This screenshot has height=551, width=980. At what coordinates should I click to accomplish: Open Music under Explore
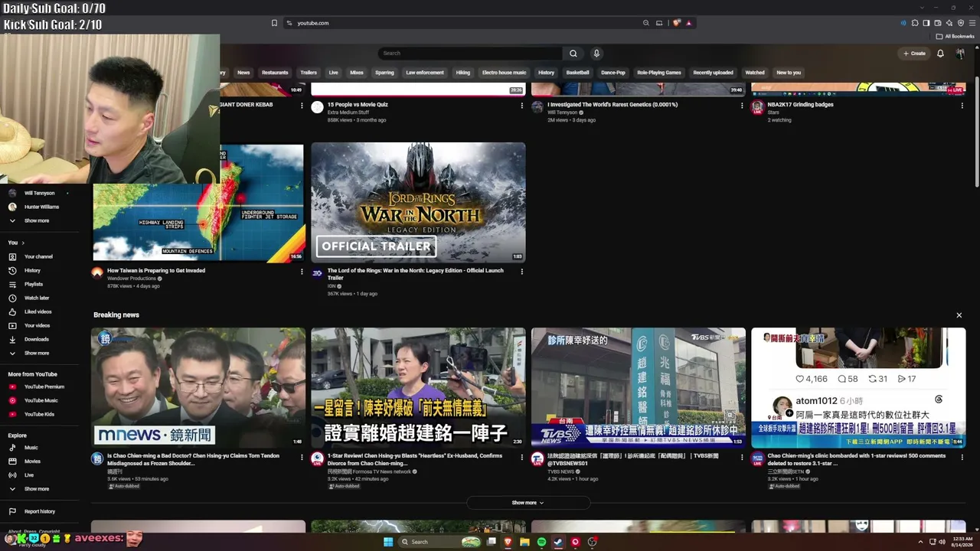pos(31,448)
